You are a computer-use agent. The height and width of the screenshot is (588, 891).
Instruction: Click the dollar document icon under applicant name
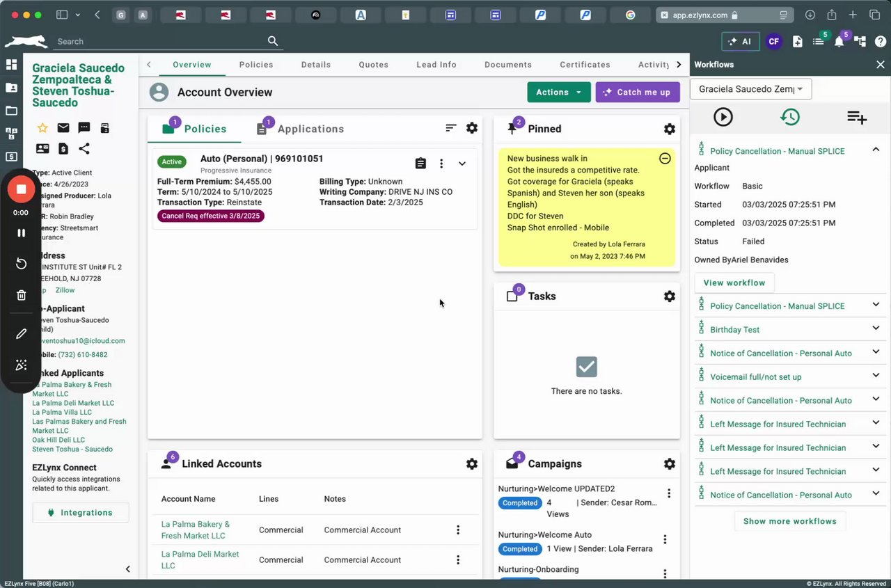point(63,148)
